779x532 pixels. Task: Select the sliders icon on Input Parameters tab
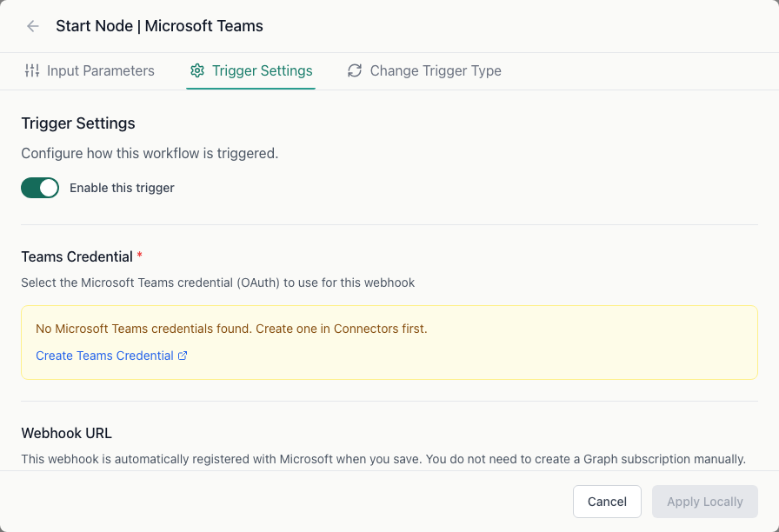point(32,70)
